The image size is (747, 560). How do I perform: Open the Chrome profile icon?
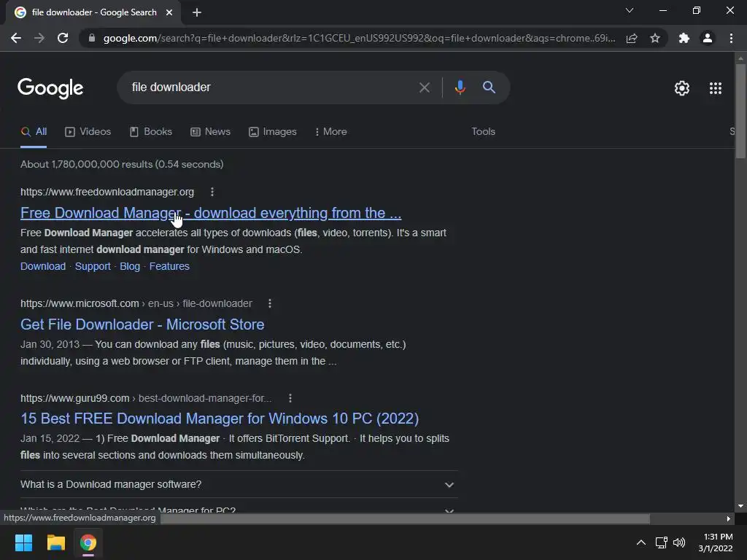[708, 38]
